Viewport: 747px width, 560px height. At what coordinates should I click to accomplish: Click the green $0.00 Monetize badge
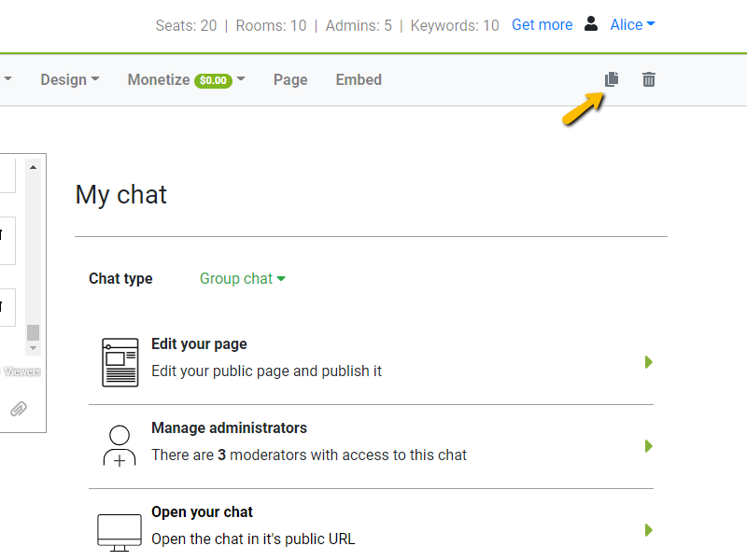tap(213, 80)
